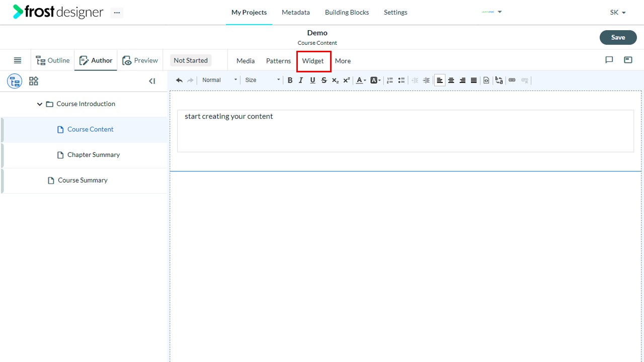Open the Widget menu

(x=313, y=61)
